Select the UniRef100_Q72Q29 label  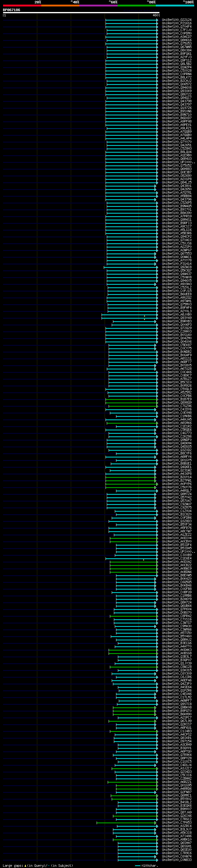[176, 328]
